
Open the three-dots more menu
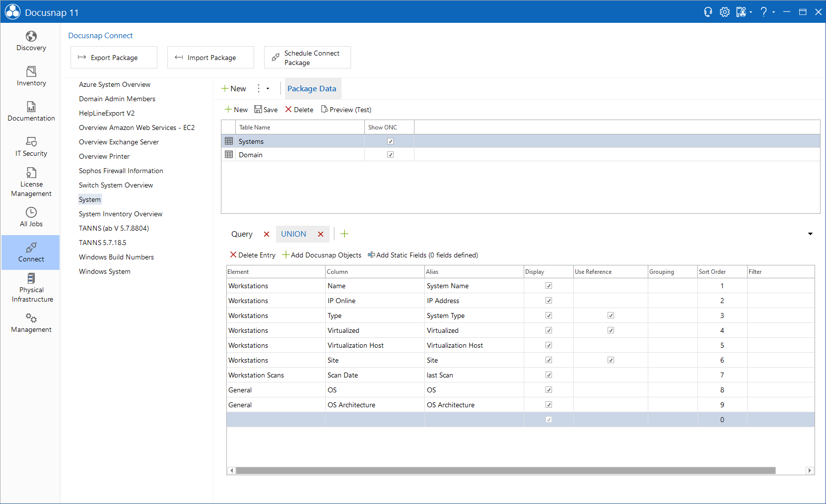(x=259, y=89)
